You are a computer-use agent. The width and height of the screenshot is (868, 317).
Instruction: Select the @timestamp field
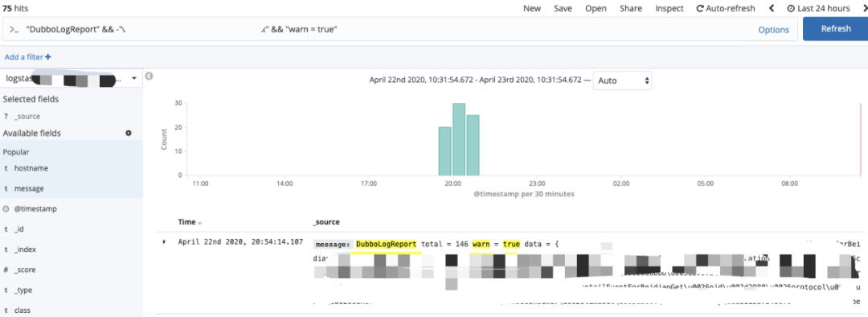[35, 209]
